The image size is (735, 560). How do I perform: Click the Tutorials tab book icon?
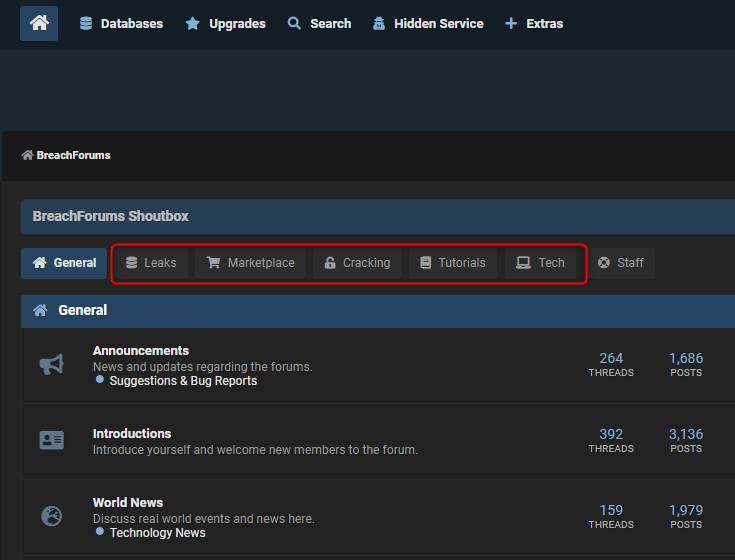point(426,263)
